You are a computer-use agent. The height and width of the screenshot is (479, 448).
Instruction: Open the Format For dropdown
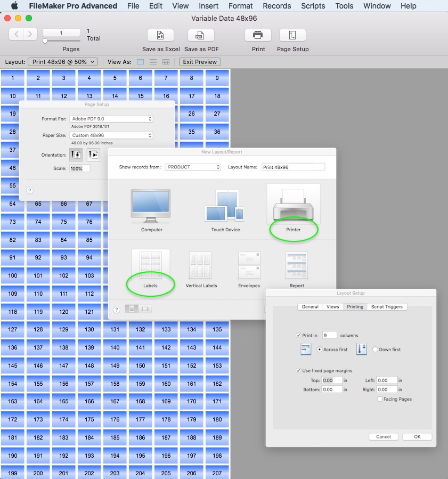coord(111,119)
